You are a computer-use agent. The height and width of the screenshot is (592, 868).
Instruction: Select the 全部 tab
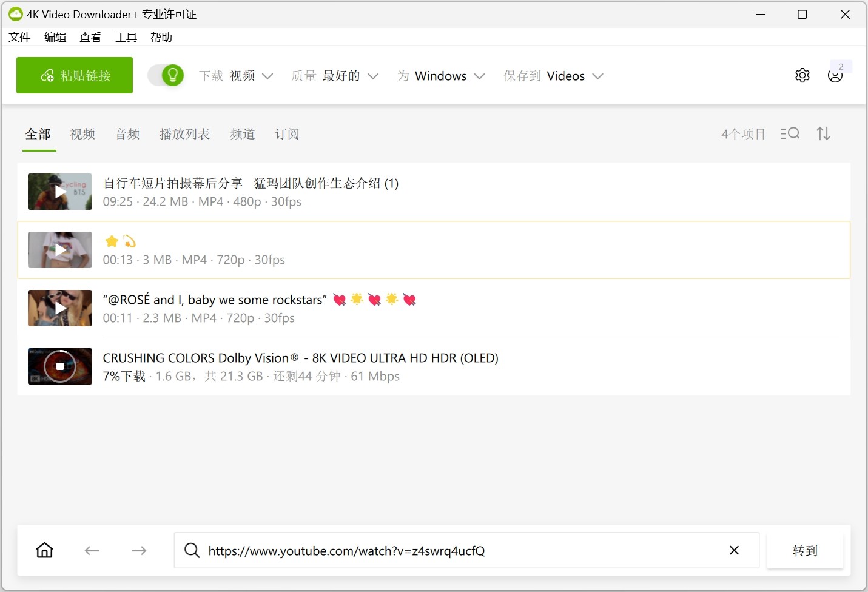point(38,134)
